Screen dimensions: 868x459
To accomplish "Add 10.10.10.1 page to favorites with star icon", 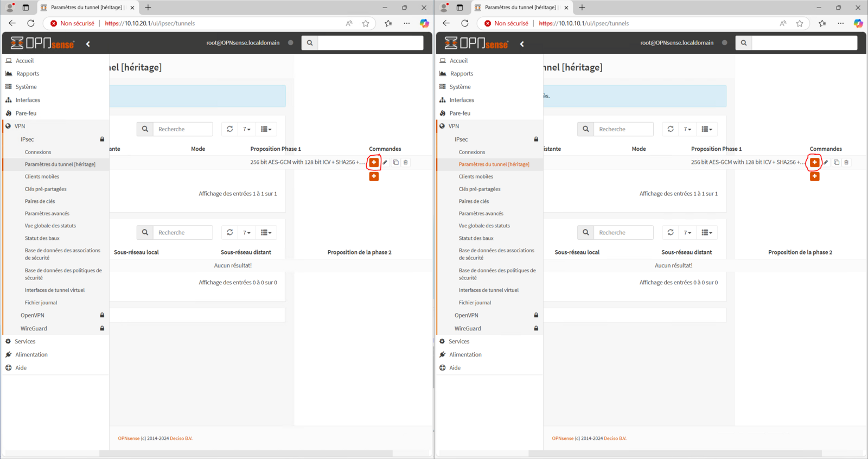I will click(x=800, y=23).
